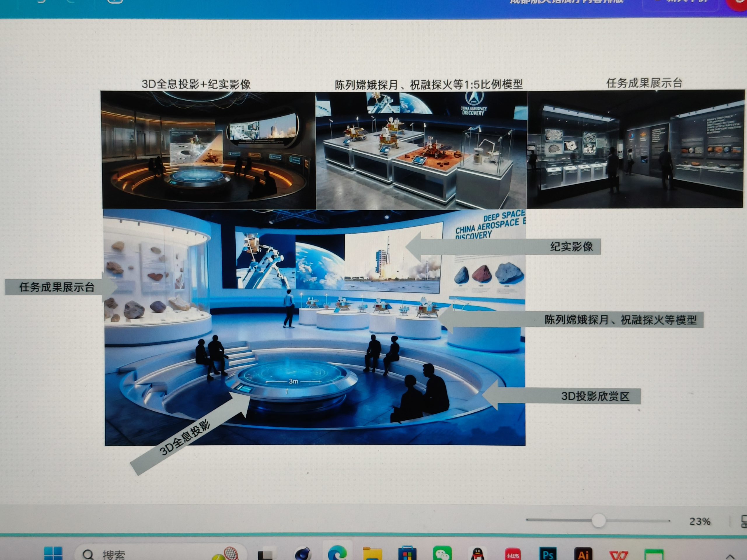The width and height of the screenshot is (747, 560).
Task: Open Task View on the taskbar
Action: click(266, 554)
